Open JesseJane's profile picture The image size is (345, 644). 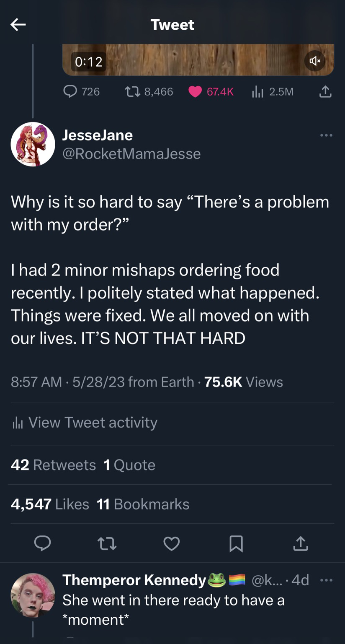click(x=33, y=144)
